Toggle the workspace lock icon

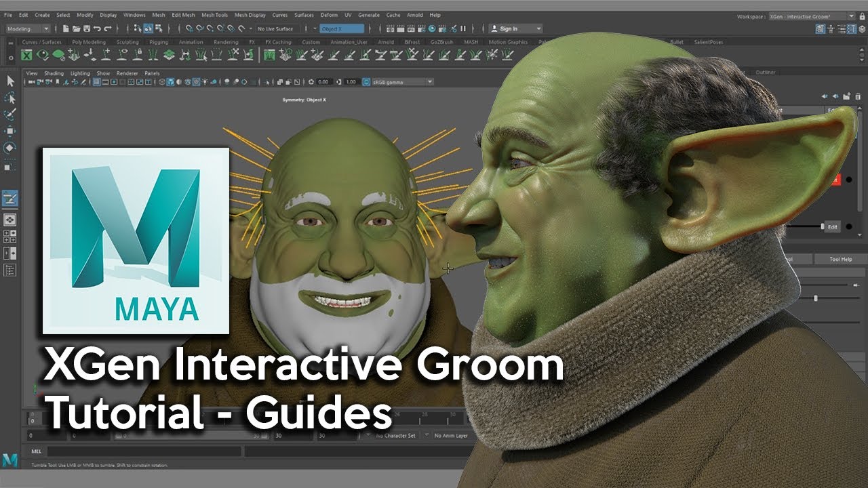[x=861, y=16]
